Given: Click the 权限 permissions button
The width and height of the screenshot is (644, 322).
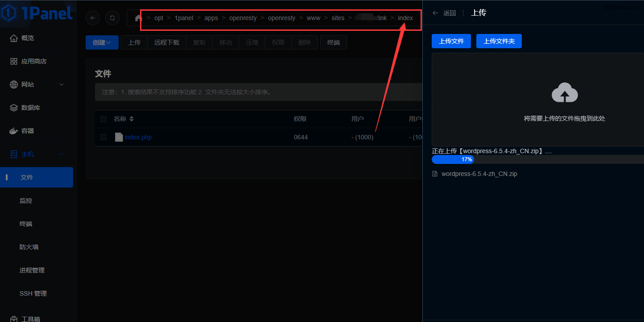Looking at the screenshot, I should tap(278, 42).
